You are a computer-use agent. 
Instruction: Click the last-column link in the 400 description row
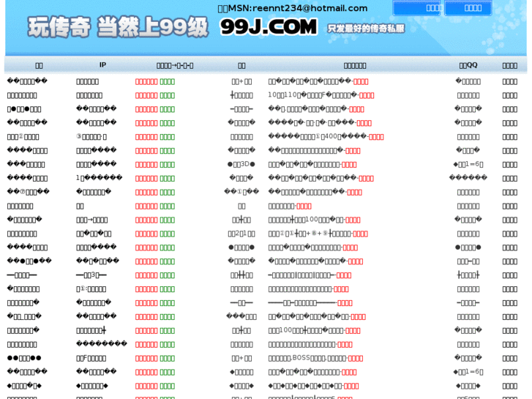coord(509,137)
